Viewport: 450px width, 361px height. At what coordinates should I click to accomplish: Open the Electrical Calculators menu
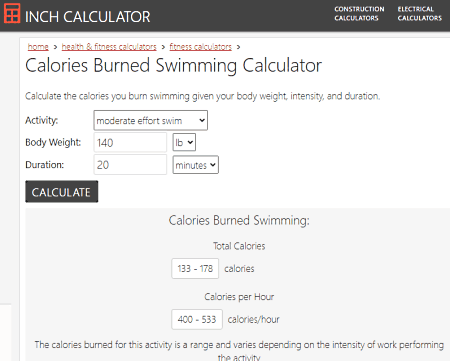[x=419, y=14]
